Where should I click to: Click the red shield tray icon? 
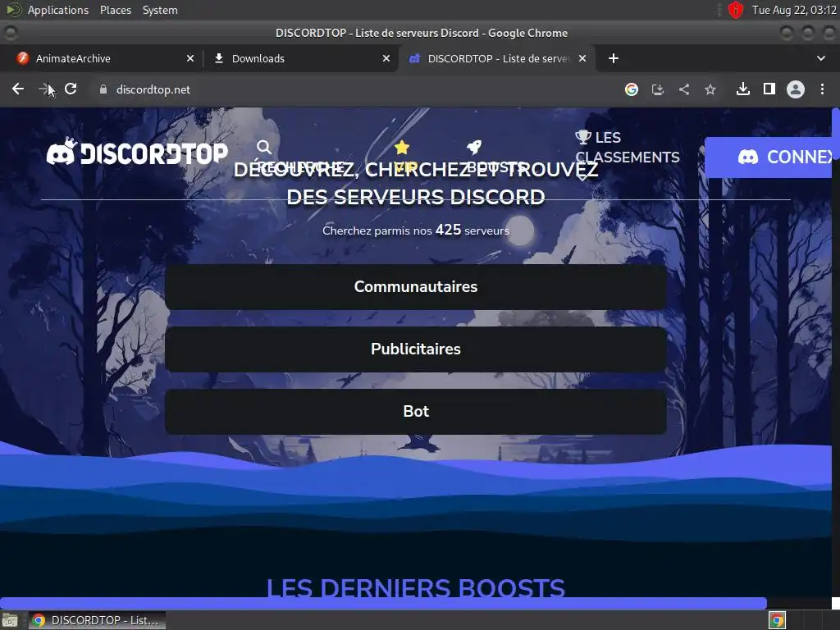736,10
